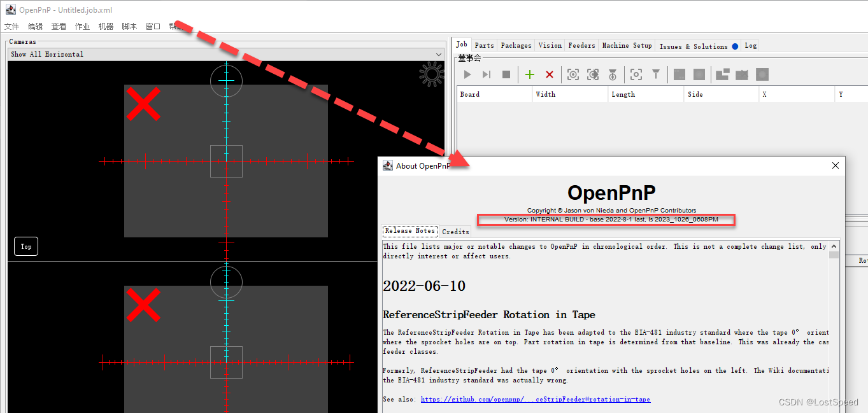Click the upper Top camera view

226,161
